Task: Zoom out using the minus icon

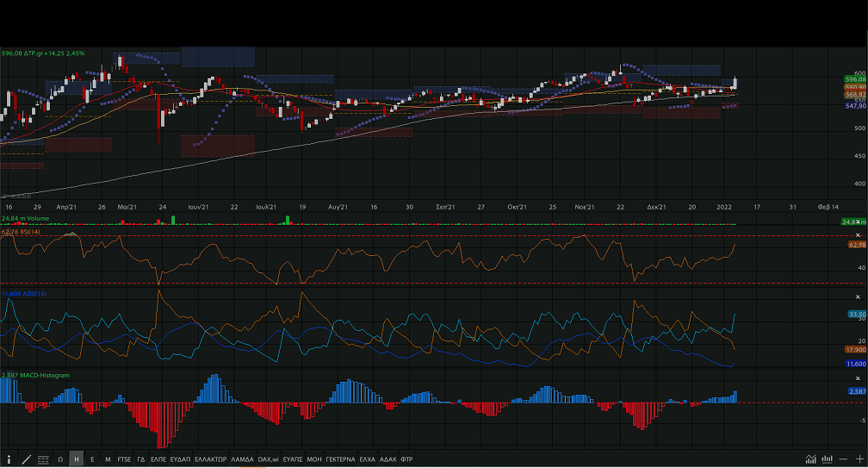Action: [842, 459]
